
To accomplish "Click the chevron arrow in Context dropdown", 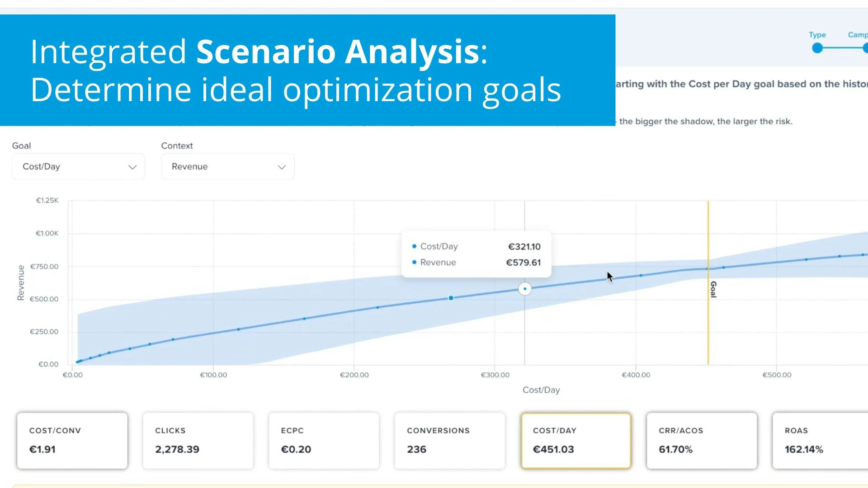I will pyautogui.click(x=282, y=167).
